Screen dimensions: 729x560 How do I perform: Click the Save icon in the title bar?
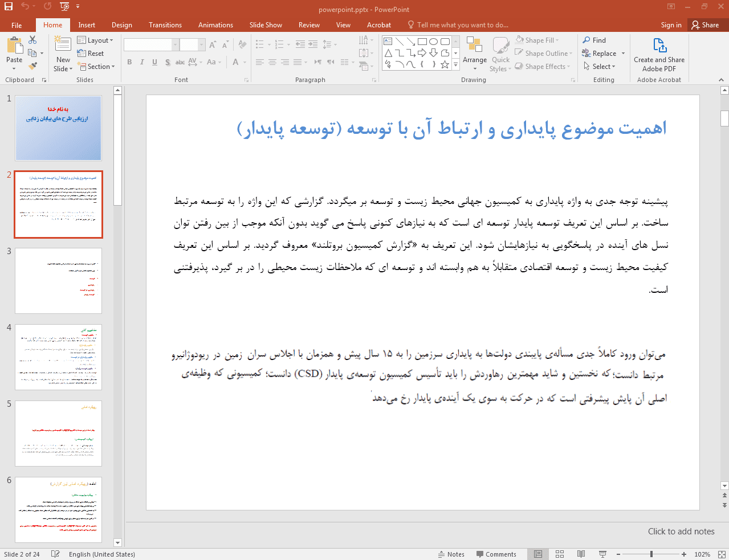pos(9,6)
